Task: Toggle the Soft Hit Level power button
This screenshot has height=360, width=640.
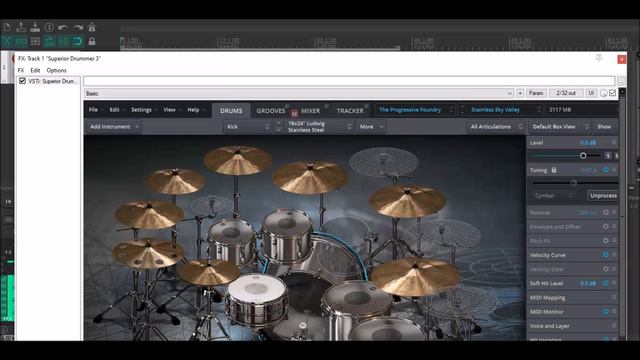Action: tap(606, 283)
